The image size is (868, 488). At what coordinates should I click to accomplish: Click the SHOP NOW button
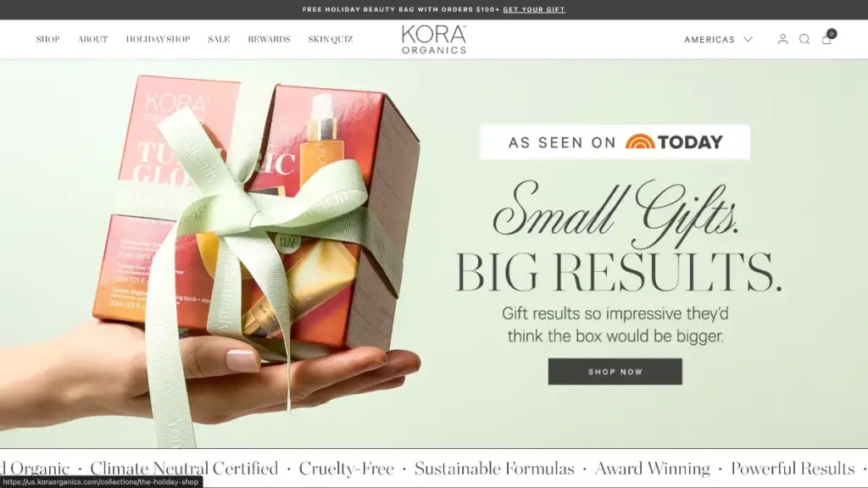click(615, 371)
